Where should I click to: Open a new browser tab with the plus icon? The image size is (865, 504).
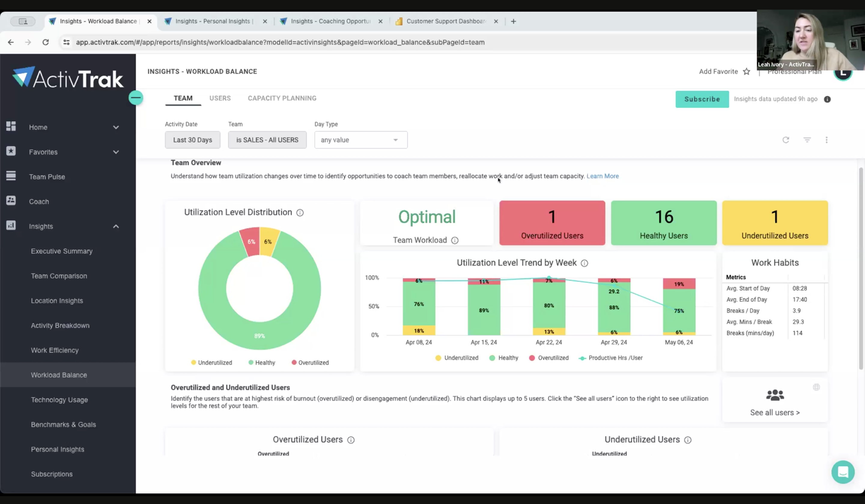click(x=514, y=21)
